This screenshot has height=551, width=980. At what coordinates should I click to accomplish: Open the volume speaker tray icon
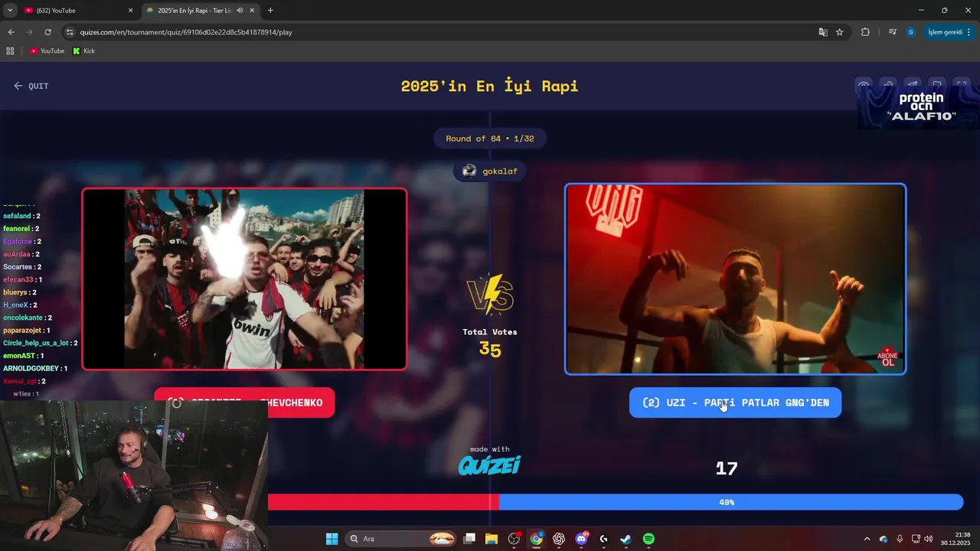pos(928,539)
